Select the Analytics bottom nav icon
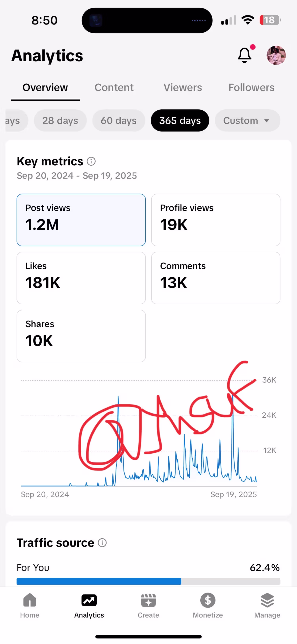 point(89,600)
